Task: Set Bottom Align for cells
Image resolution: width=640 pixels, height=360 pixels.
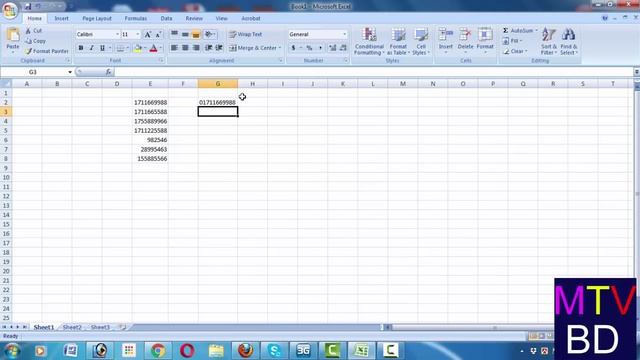Action: [196, 35]
